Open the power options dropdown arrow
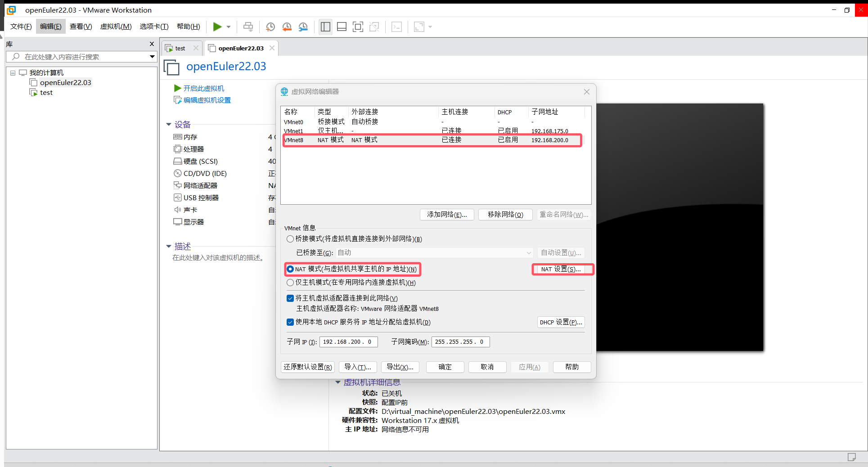The height and width of the screenshot is (467, 868). tap(229, 27)
